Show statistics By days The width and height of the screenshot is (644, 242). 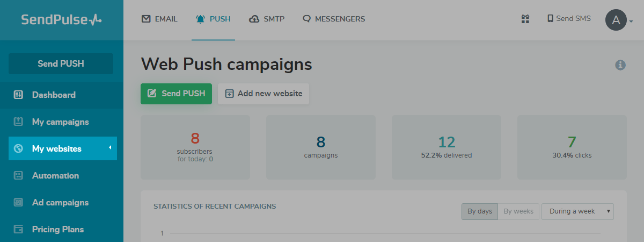coord(480,211)
